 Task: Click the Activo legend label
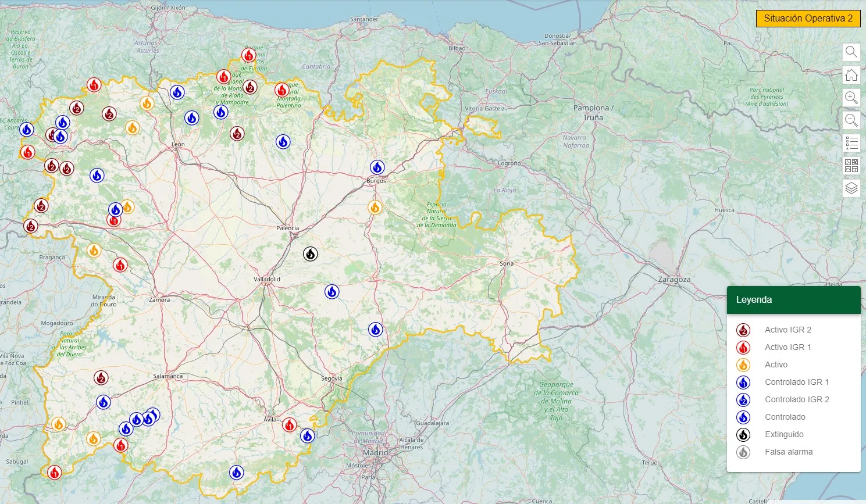click(776, 364)
